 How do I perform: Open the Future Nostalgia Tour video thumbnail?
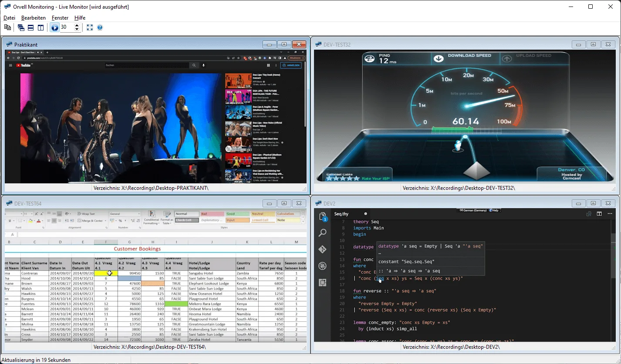(238, 97)
